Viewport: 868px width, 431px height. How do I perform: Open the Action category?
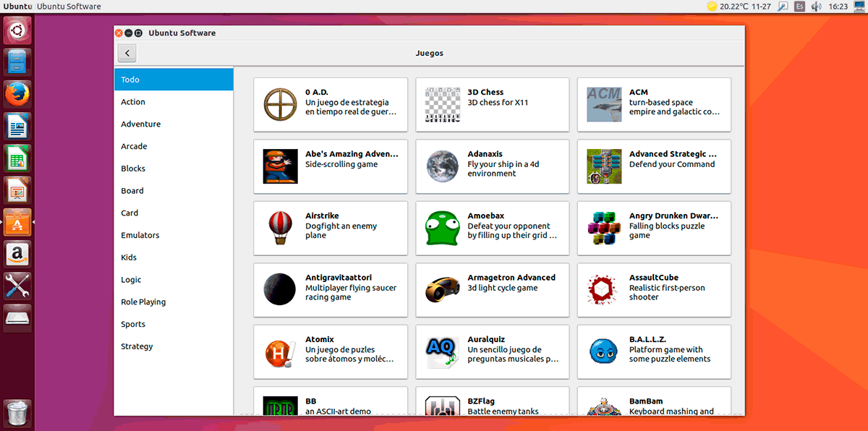coord(174,102)
